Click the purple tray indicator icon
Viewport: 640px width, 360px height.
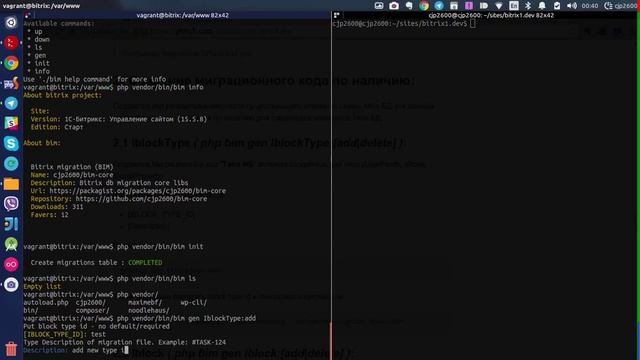click(x=469, y=6)
